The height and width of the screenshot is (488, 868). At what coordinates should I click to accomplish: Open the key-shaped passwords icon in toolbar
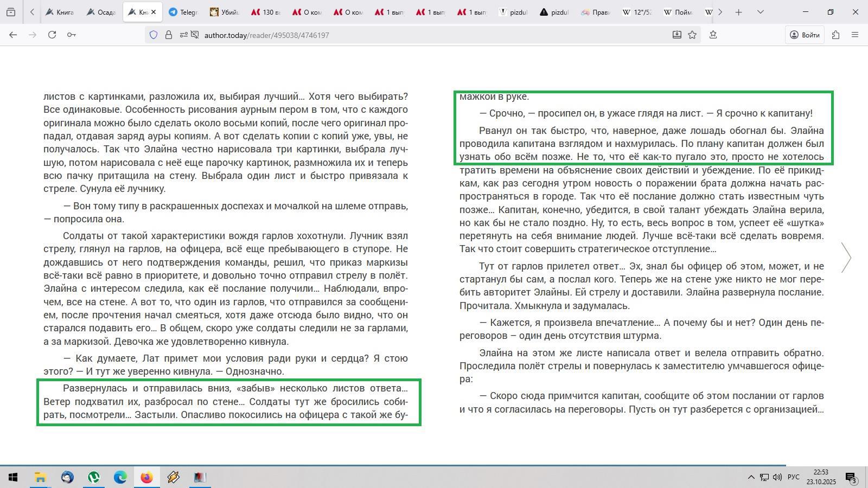click(x=71, y=35)
